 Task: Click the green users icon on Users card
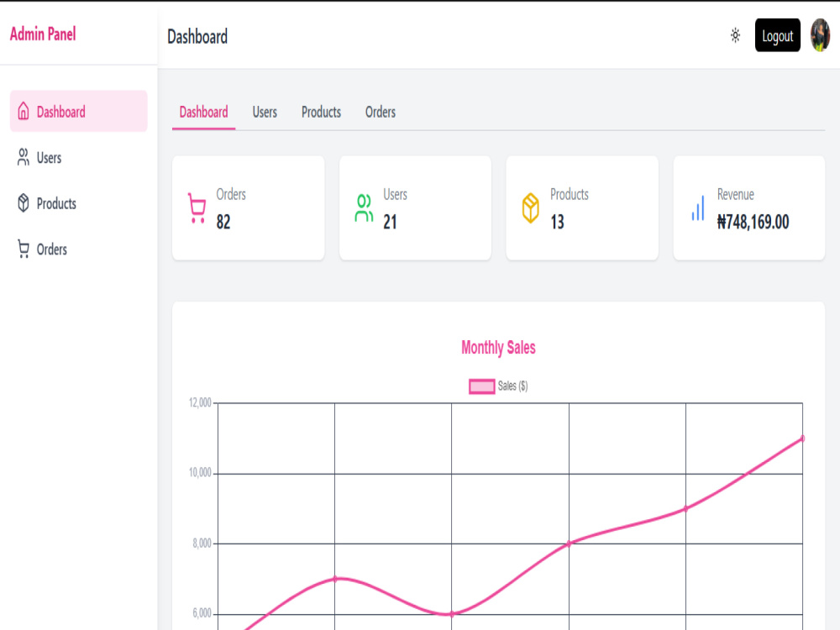click(364, 207)
